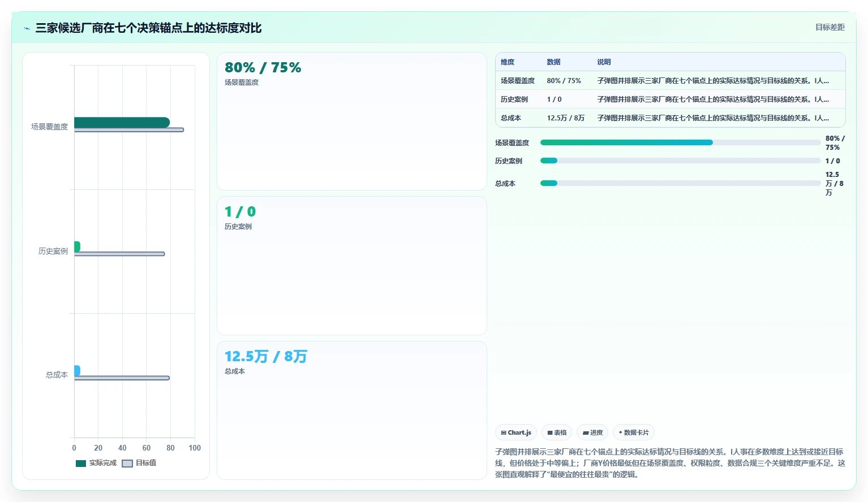Image resolution: width=868 pixels, height=502 pixels.
Task: Click the 表格 tag chip
Action: click(x=557, y=432)
